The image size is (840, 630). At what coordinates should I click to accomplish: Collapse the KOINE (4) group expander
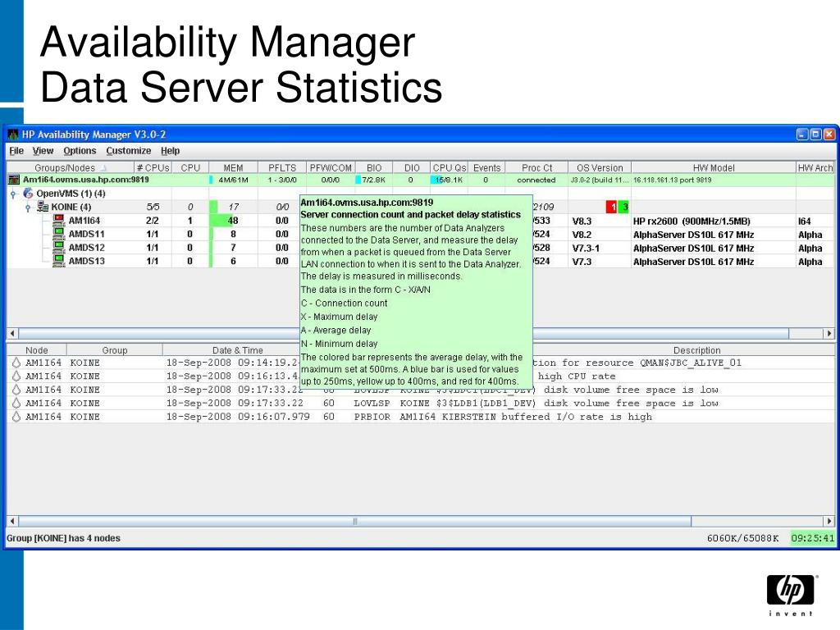click(29, 208)
